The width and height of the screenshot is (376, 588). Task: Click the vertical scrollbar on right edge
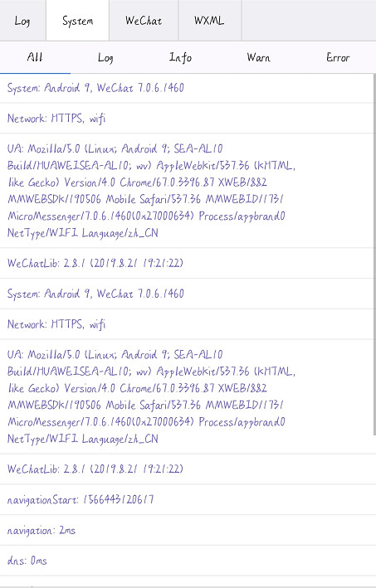(x=374, y=255)
